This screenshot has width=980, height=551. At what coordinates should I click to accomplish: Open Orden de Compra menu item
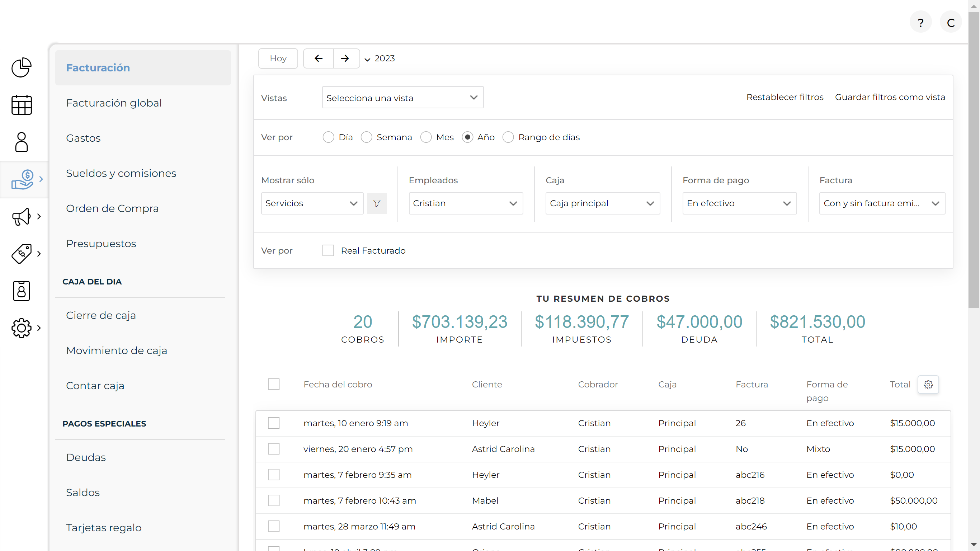(112, 208)
